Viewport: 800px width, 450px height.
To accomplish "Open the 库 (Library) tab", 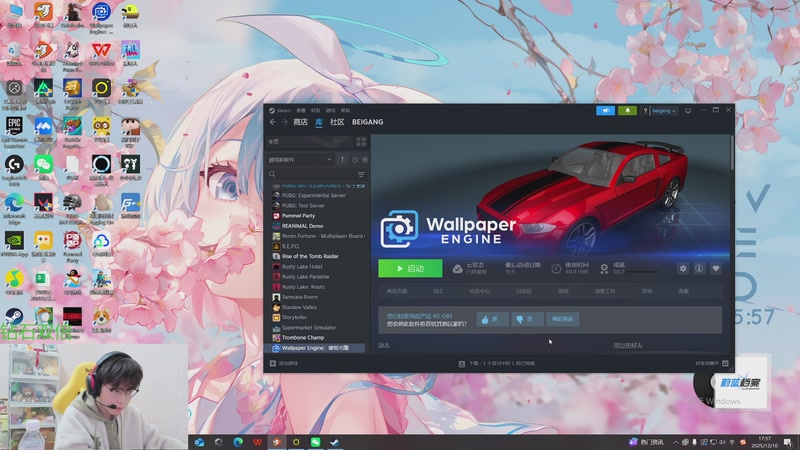I will (319, 122).
